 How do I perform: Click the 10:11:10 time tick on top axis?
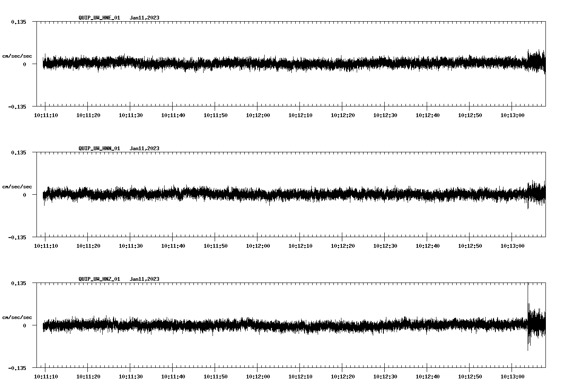46,115
